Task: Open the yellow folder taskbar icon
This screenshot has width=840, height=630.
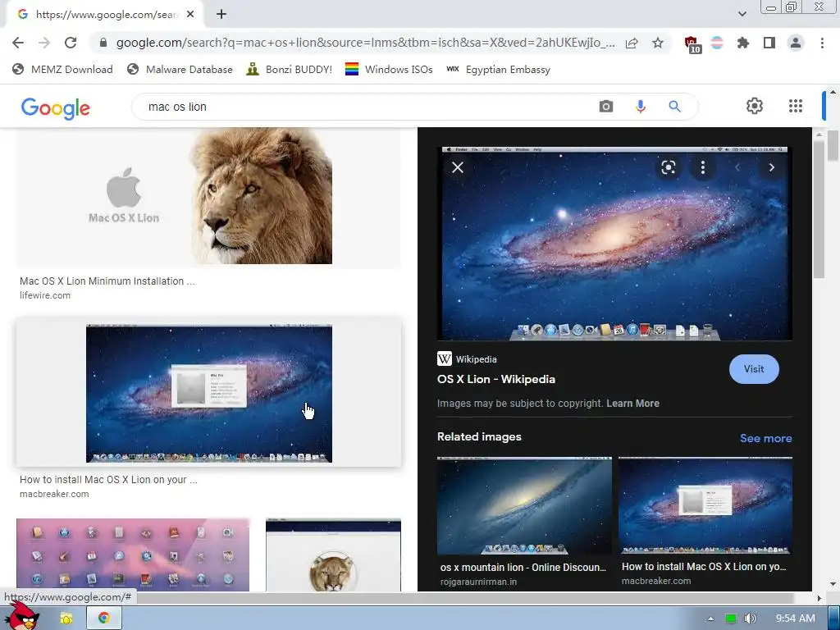Action: [66, 619]
